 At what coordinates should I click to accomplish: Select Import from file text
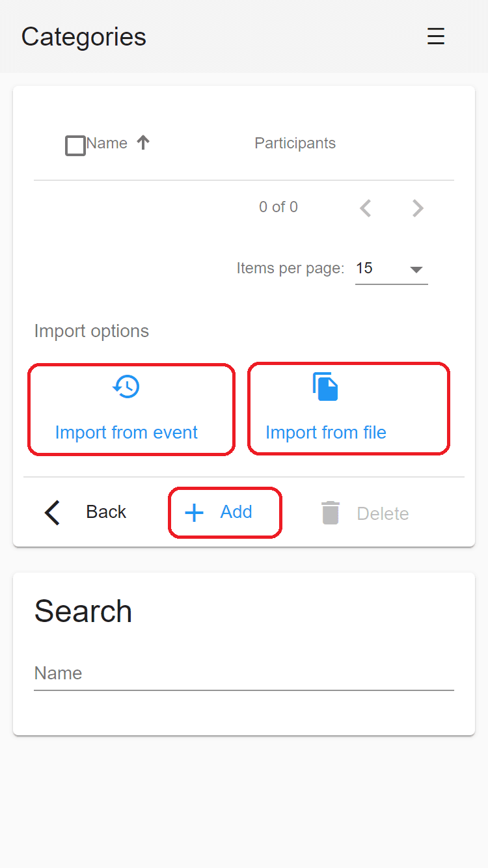pyautogui.click(x=326, y=433)
